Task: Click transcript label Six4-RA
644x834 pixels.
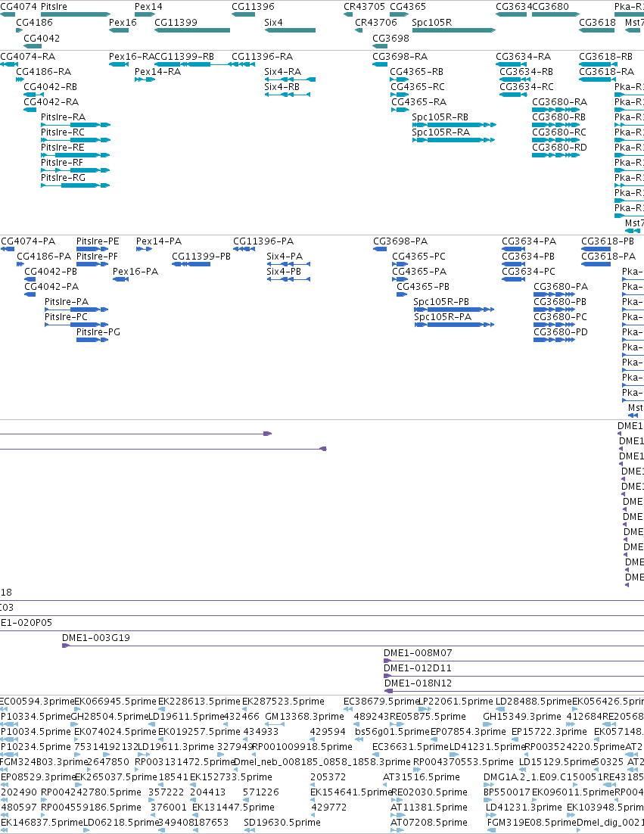Action: pyautogui.click(x=282, y=71)
